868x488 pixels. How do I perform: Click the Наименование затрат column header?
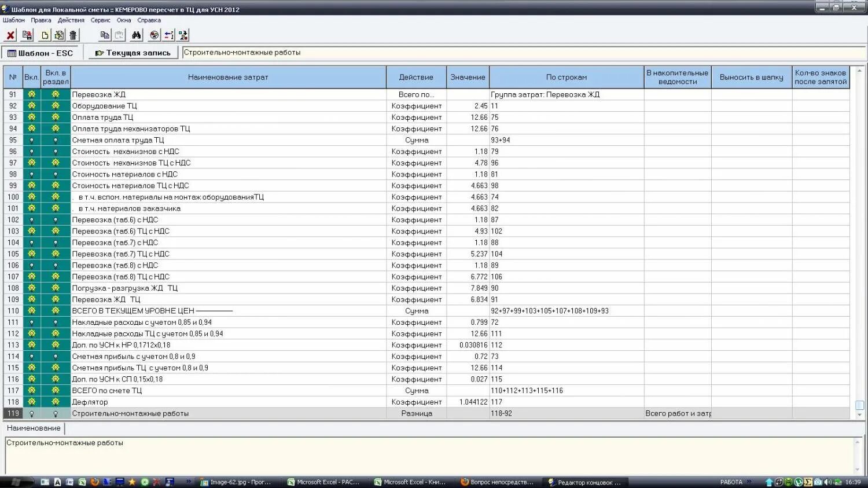[x=228, y=77]
